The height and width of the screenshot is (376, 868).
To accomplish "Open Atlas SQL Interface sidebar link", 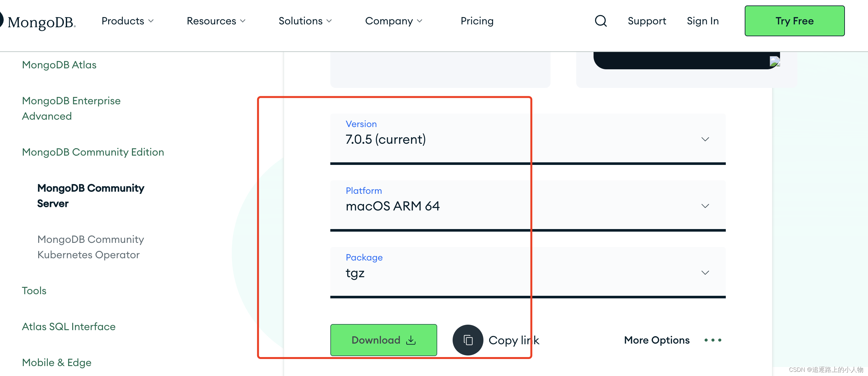I will tap(68, 326).
